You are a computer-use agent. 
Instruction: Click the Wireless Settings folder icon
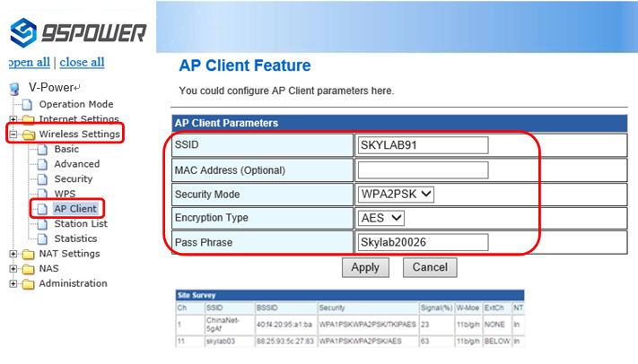28,134
